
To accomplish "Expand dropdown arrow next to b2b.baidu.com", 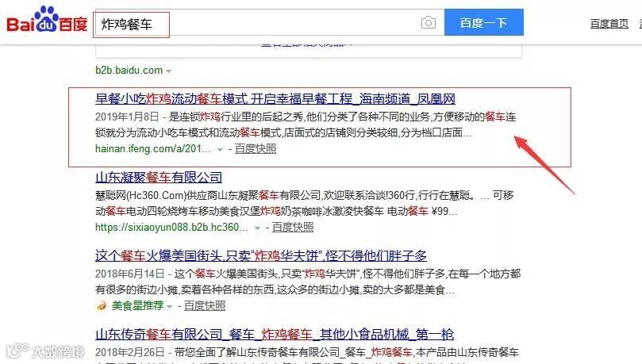I will [x=168, y=71].
